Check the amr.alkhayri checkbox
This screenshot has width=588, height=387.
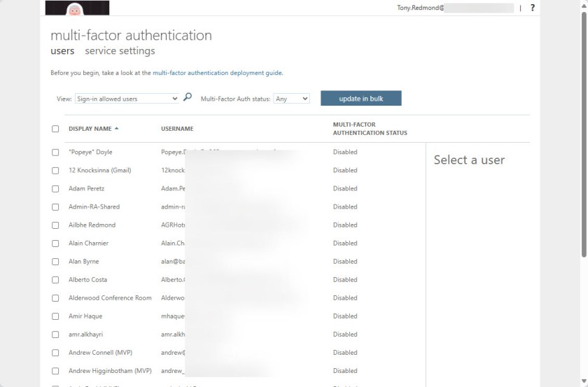click(55, 335)
